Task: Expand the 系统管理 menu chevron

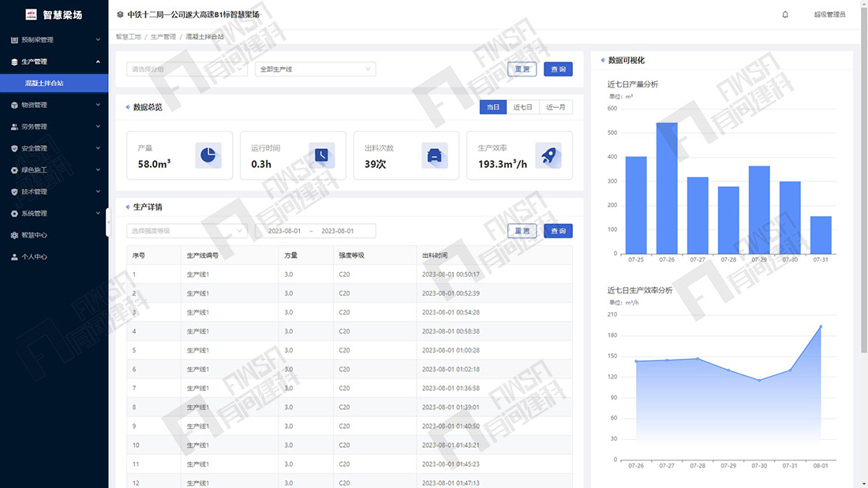Action: pyautogui.click(x=98, y=213)
